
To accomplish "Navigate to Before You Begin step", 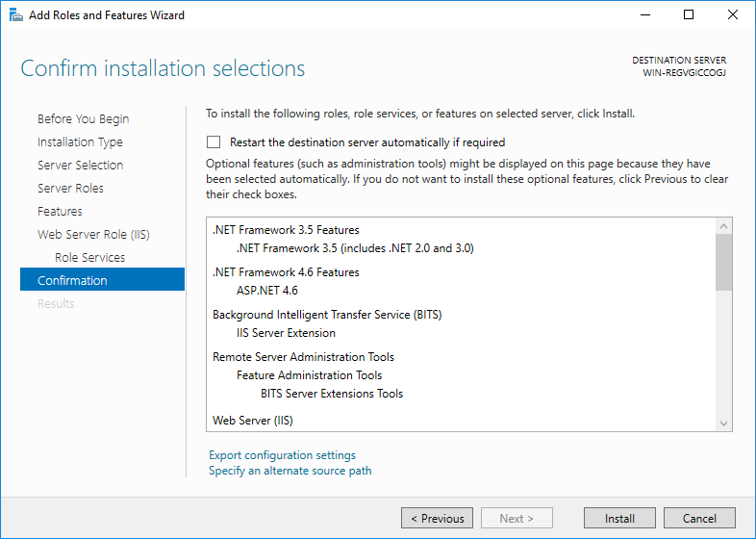I will click(83, 119).
